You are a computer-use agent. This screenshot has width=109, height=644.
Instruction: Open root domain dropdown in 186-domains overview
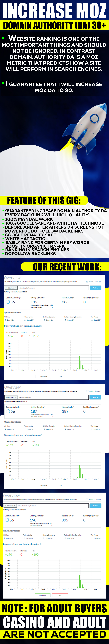[x=11, y=288]
